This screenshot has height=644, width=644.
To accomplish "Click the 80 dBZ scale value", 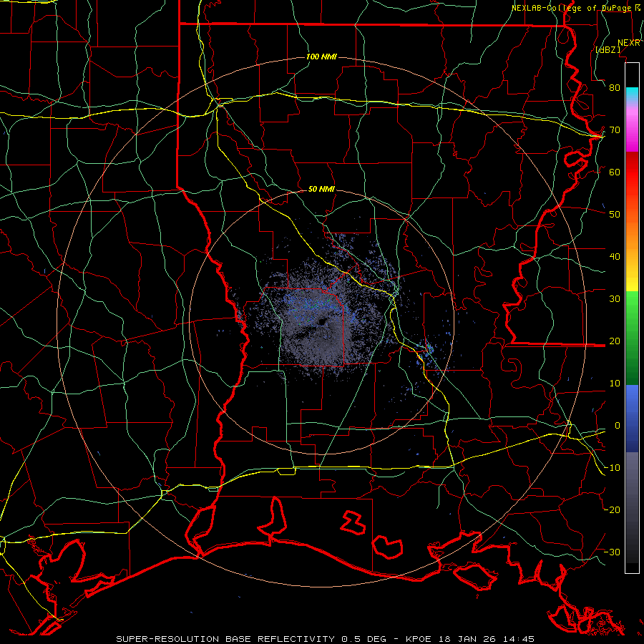I will (615, 88).
